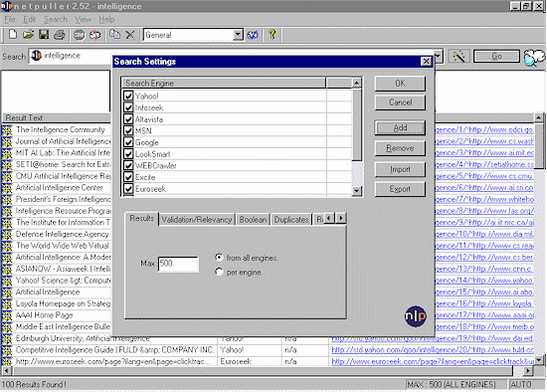Click the Import button
This screenshot has height=392, width=547.
pyautogui.click(x=400, y=169)
